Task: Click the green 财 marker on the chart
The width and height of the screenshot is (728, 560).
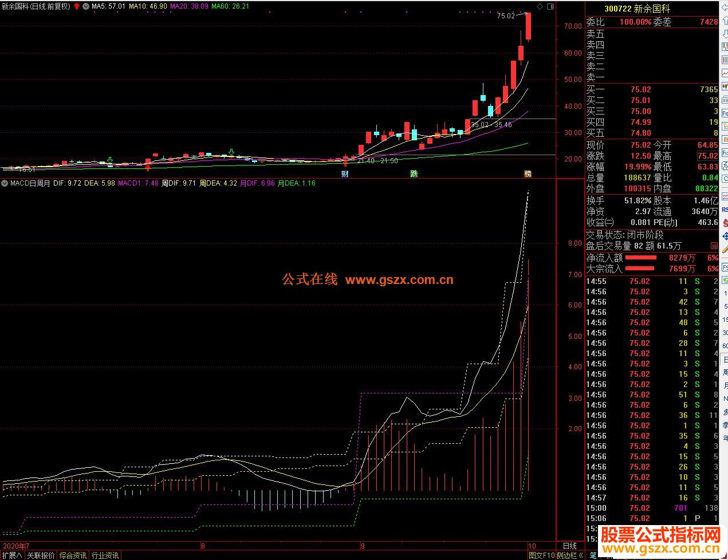Action: (x=345, y=173)
